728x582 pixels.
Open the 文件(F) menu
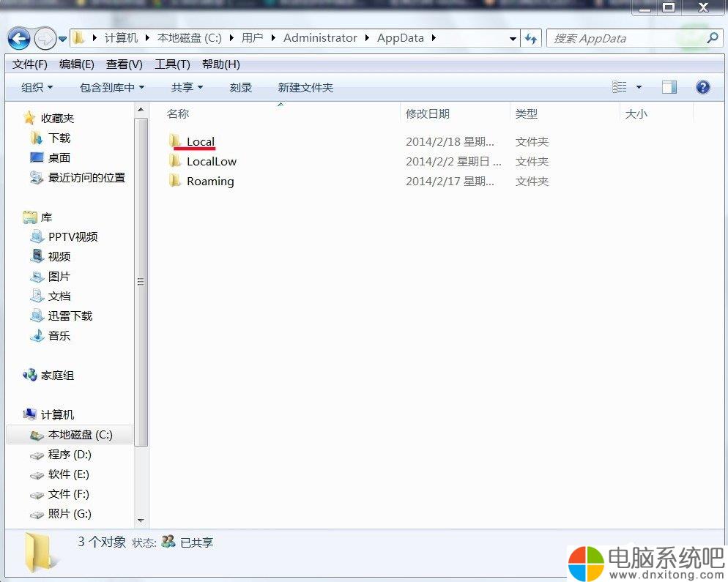(x=30, y=64)
